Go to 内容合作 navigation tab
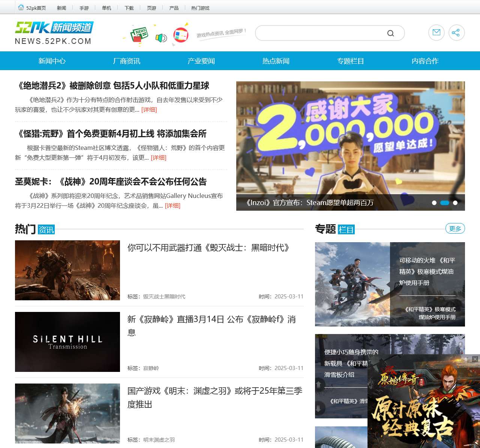Image resolution: width=480 pixels, height=448 pixels. [x=425, y=61]
